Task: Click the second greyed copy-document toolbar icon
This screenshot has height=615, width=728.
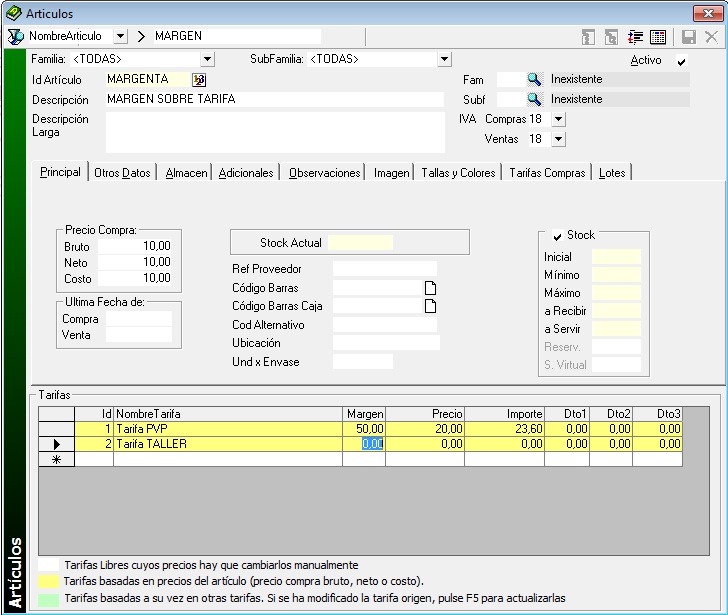Action: click(x=611, y=37)
